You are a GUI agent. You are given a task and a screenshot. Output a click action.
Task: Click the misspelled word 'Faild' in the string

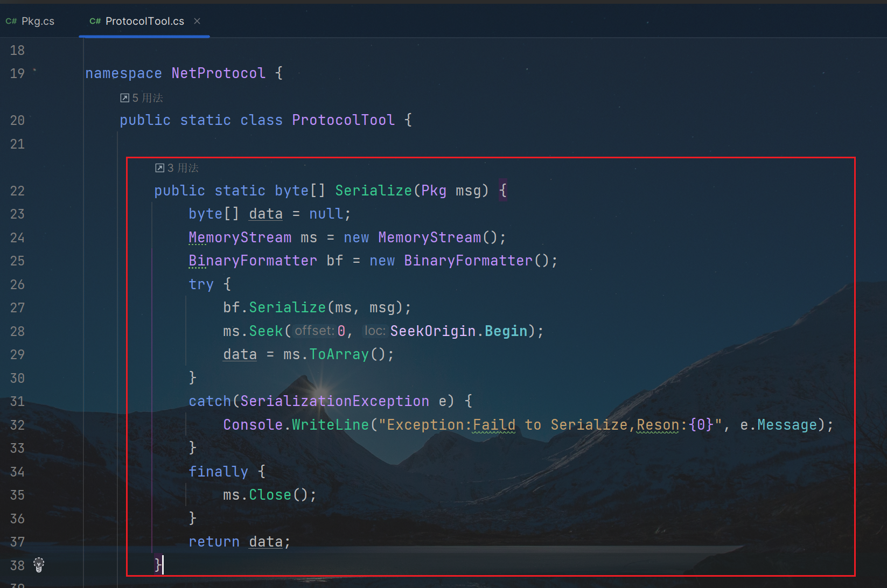pos(494,425)
